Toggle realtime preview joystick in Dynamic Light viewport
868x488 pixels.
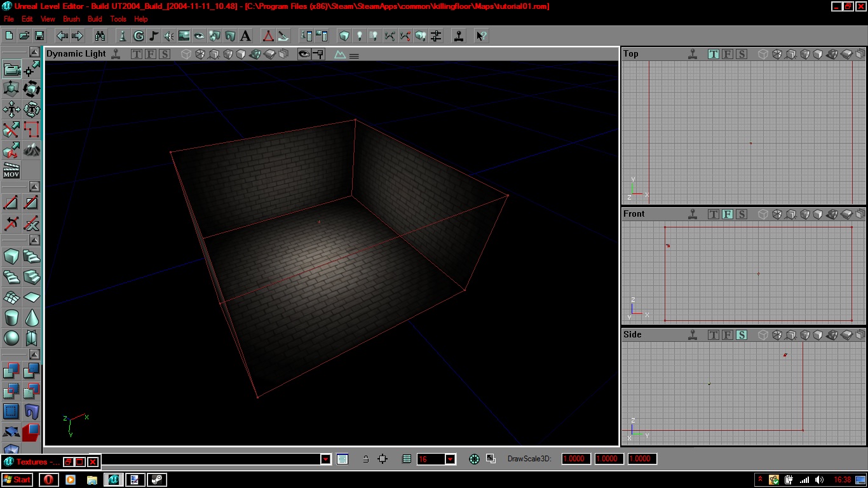tap(116, 54)
